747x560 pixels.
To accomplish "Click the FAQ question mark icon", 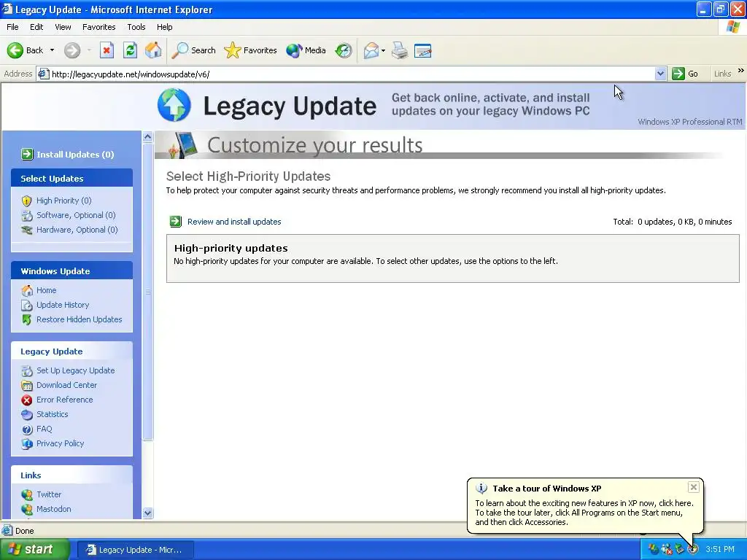I will tap(27, 429).
